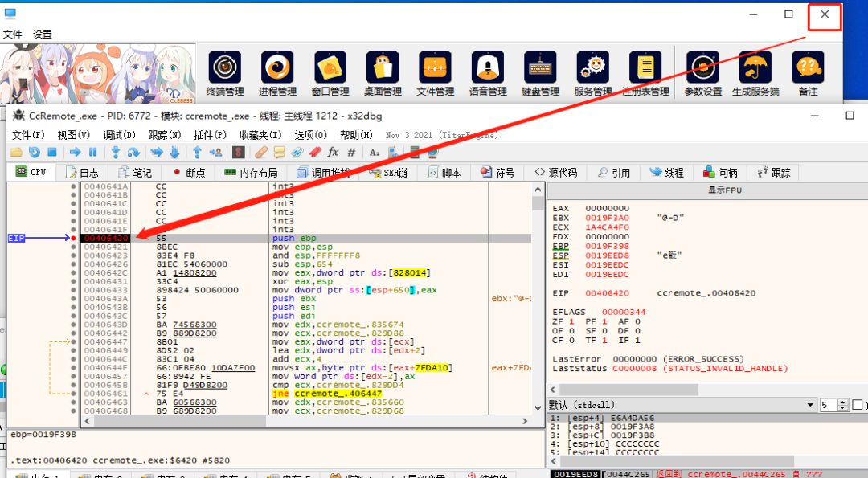Open string references with the A icon
Image resolution: width=868 pixels, height=478 pixels.
click(x=375, y=152)
